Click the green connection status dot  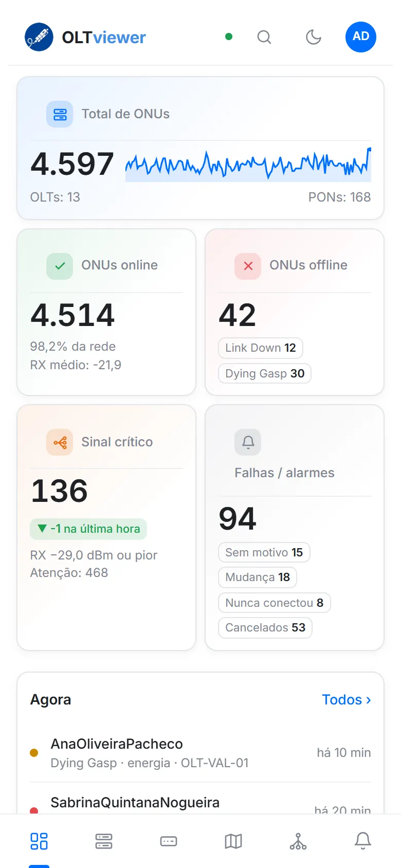pos(229,37)
